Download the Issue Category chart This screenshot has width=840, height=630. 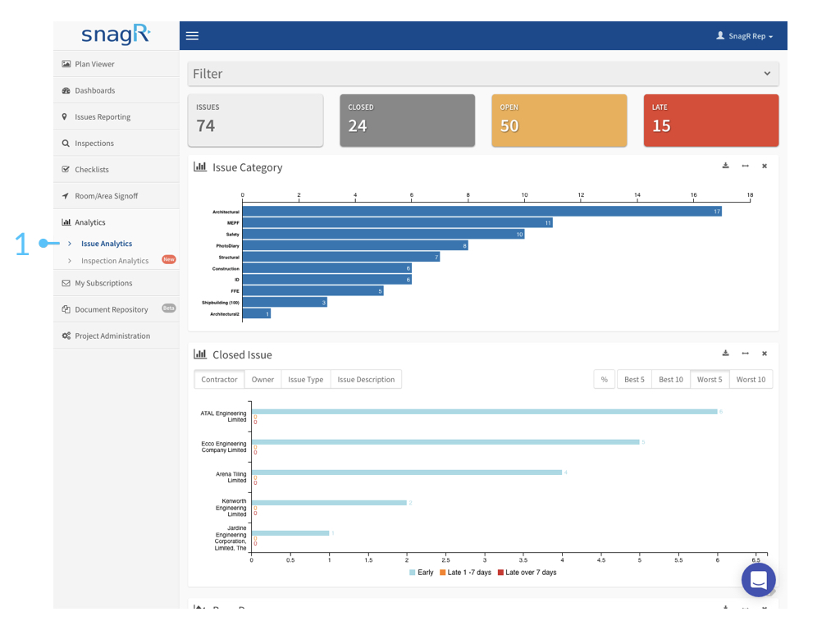tap(725, 166)
